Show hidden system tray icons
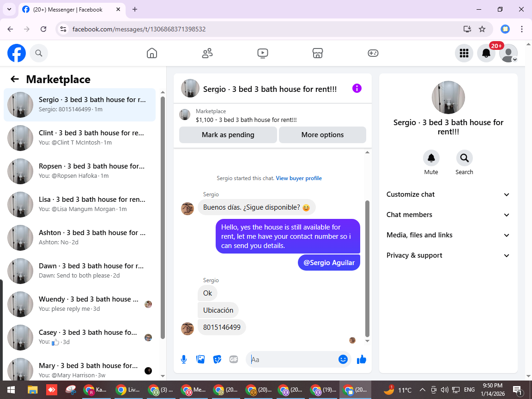The width and height of the screenshot is (532, 399). 423,390
